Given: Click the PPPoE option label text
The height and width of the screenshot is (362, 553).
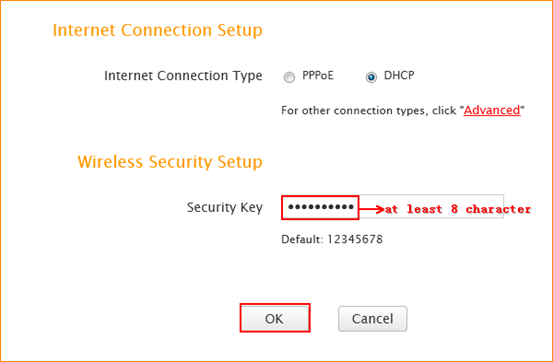Looking at the screenshot, I should (318, 76).
